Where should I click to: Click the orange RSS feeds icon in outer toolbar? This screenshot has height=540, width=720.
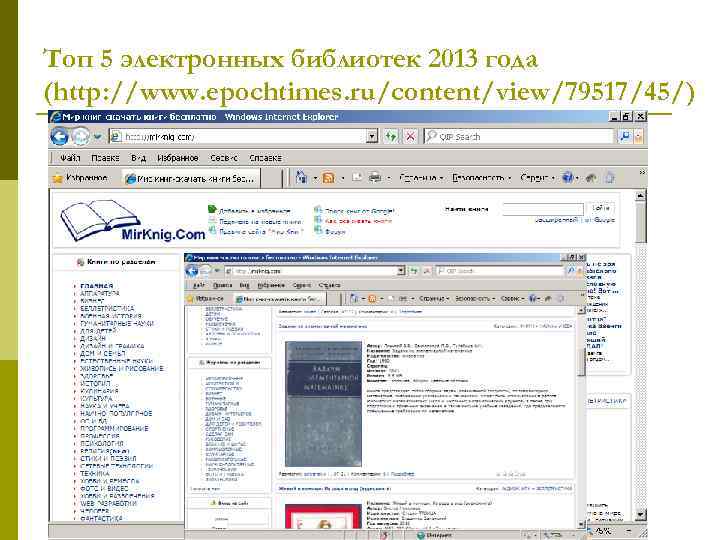click(x=328, y=178)
